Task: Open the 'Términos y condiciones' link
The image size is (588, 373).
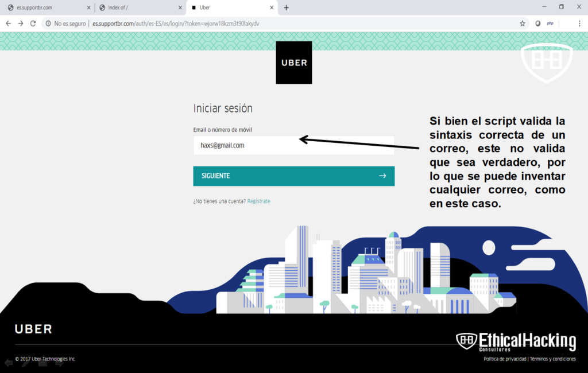Action: click(552, 359)
